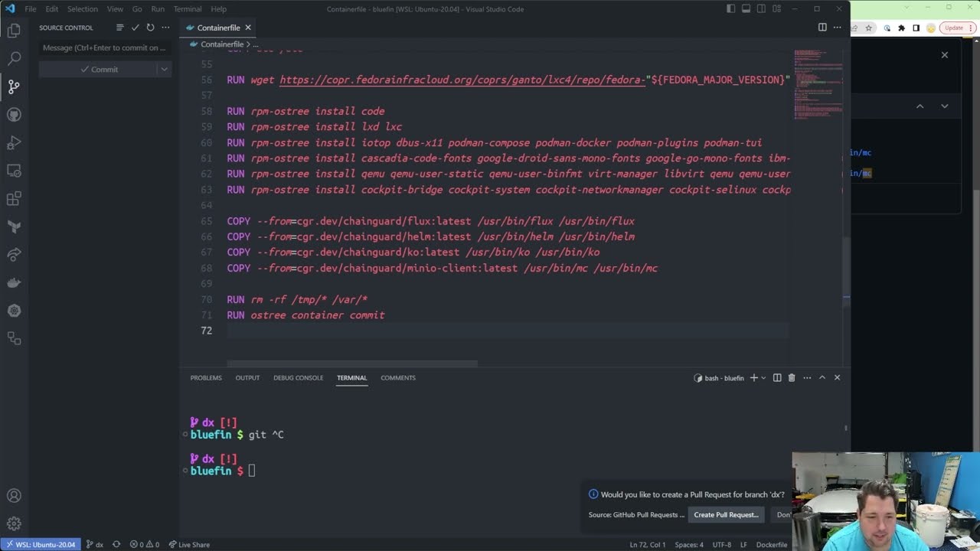The image size is (980, 551).
Task: Click the Extensions puzzle icon in browser
Action: point(901,28)
